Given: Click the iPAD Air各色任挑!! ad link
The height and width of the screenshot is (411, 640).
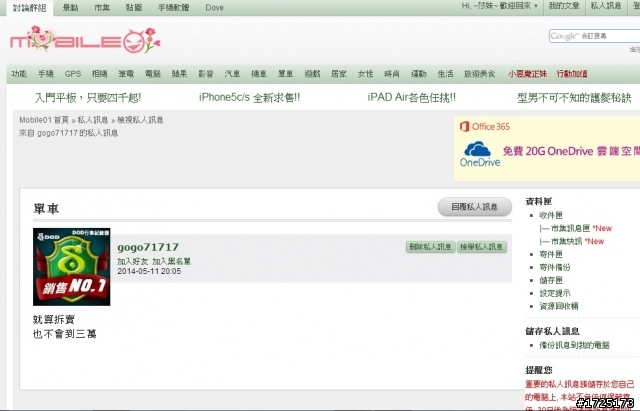Looking at the screenshot, I should (411, 98).
